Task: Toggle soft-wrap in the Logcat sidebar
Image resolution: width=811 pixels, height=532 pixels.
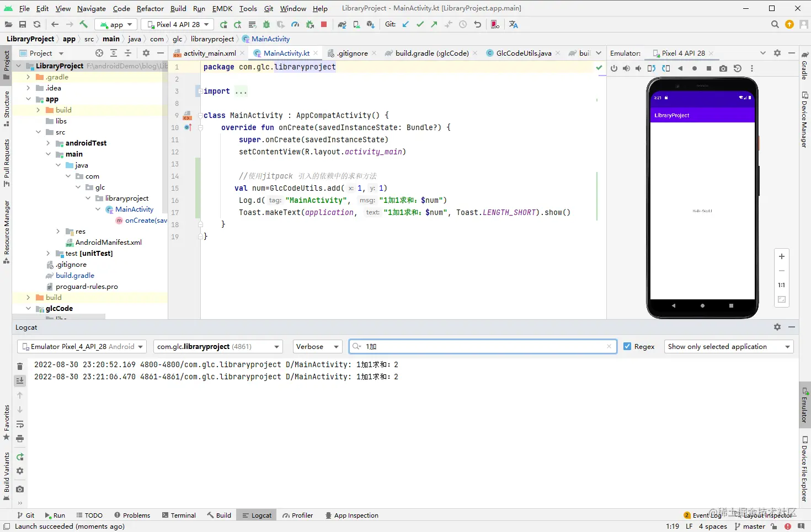Action: [20, 424]
